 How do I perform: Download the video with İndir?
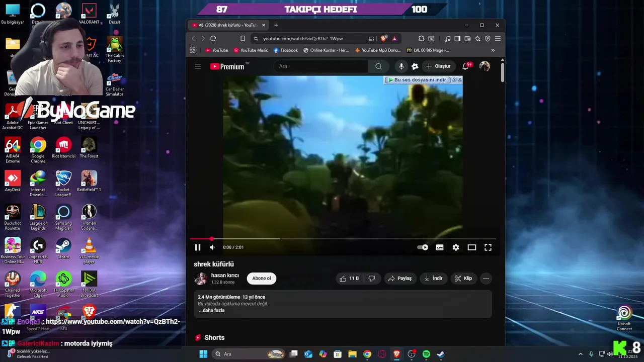[433, 279]
